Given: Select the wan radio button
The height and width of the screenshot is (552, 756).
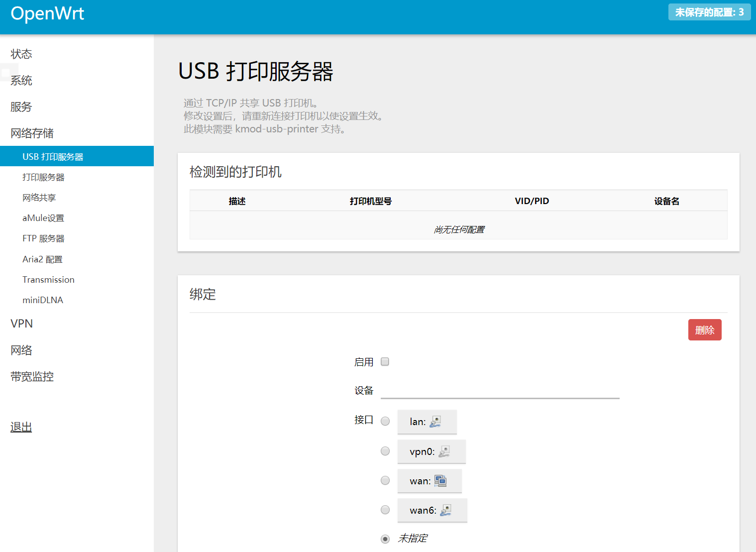Looking at the screenshot, I should pos(385,480).
